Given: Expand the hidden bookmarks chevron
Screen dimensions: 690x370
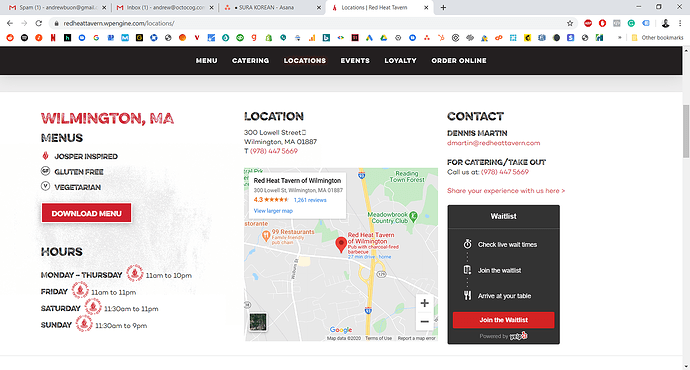Looking at the screenshot, I should click(x=620, y=38).
